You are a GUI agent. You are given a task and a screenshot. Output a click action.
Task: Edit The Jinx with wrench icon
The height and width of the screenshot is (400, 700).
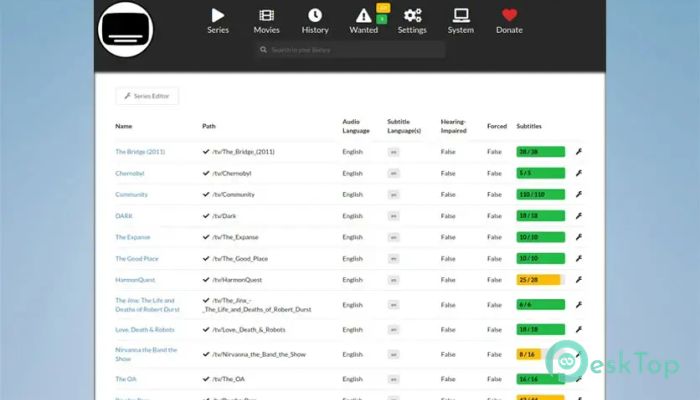(x=579, y=304)
